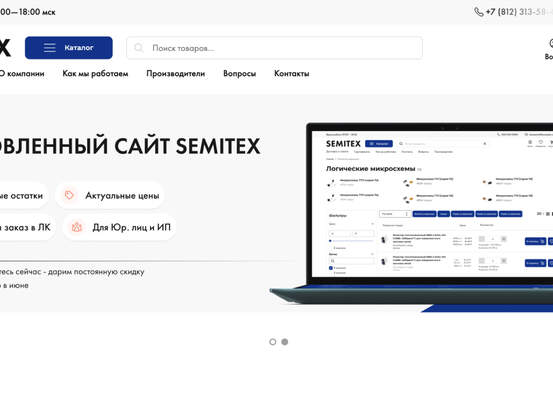Open the Производители section
Viewport: 553px width, 411px height.
(x=176, y=73)
